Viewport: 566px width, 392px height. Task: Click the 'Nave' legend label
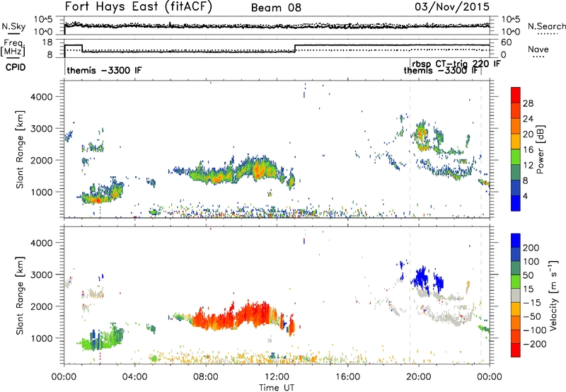point(538,49)
